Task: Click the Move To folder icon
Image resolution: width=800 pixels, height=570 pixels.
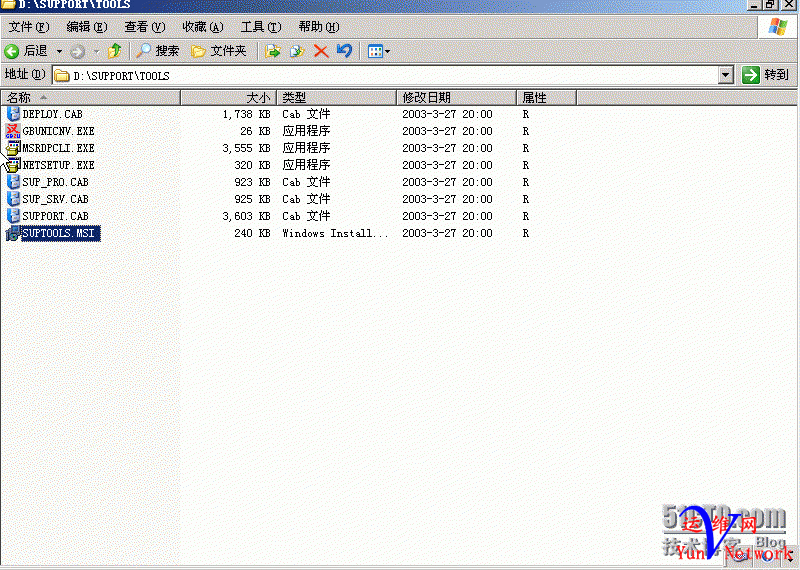Action: click(273, 51)
